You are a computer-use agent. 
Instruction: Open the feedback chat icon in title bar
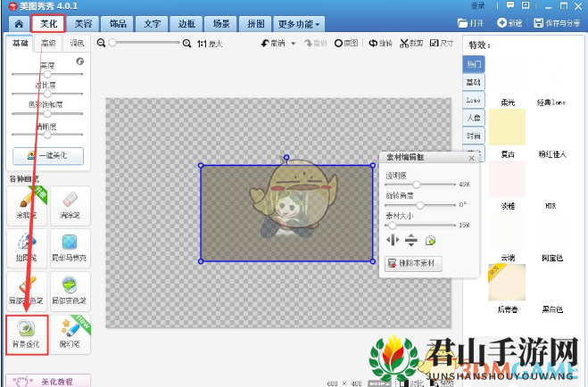[510, 5]
